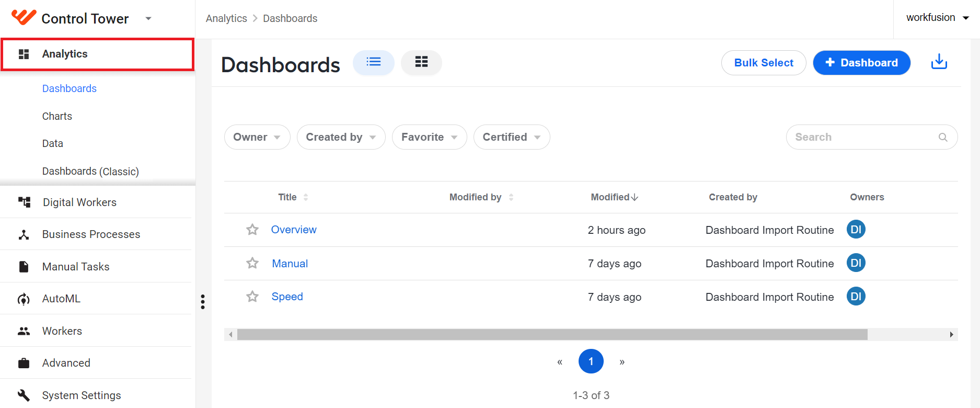Open the Overview dashboard link
This screenshot has width=980, height=408.
(294, 230)
